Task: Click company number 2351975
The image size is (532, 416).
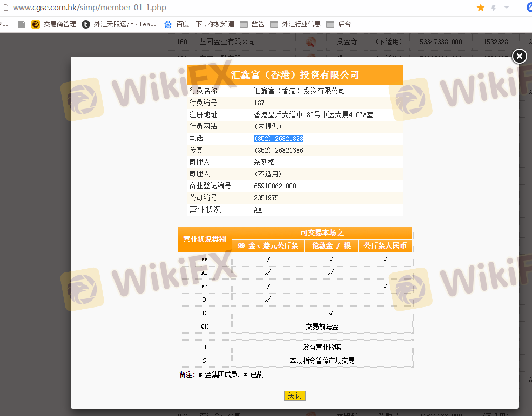Action: (266, 197)
